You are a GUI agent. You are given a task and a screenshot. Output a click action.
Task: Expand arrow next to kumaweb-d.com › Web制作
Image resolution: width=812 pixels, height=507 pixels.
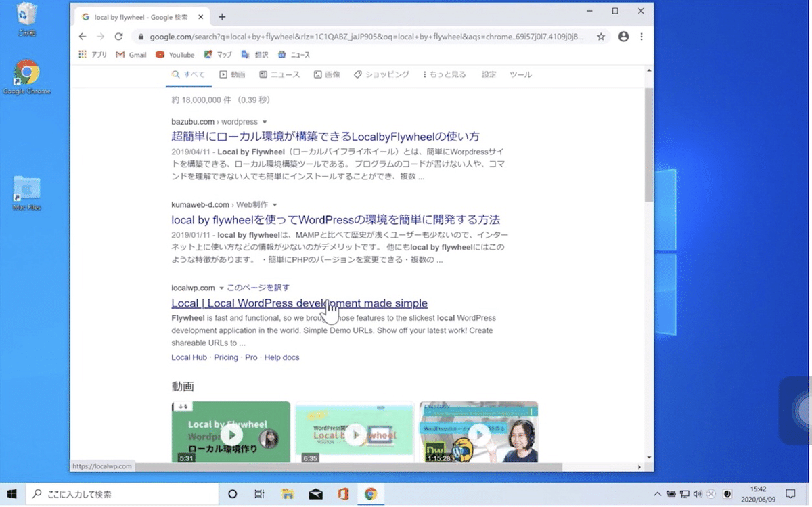[275, 204]
